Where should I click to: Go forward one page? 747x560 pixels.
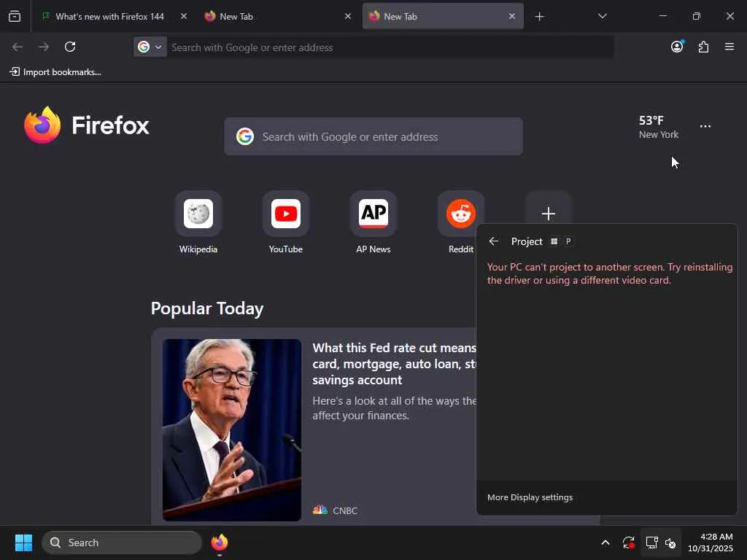tap(43, 47)
